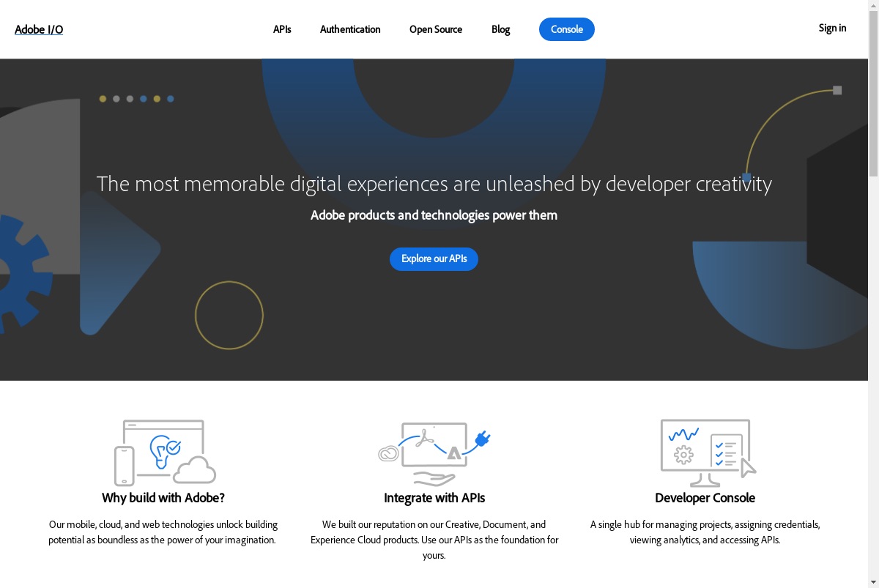Go to Authentication in the navigation
This screenshot has height=588, width=879.
pyautogui.click(x=350, y=29)
